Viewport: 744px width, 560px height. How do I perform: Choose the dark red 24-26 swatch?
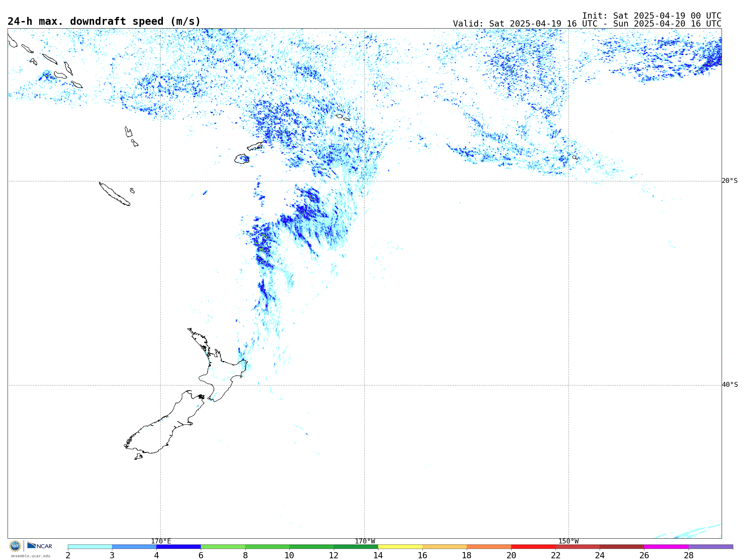click(622, 547)
